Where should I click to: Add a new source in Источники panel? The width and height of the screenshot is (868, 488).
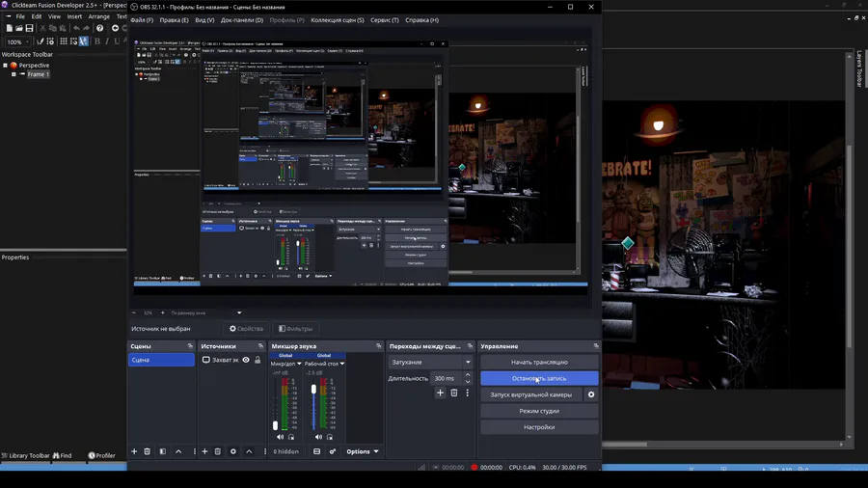click(204, 451)
